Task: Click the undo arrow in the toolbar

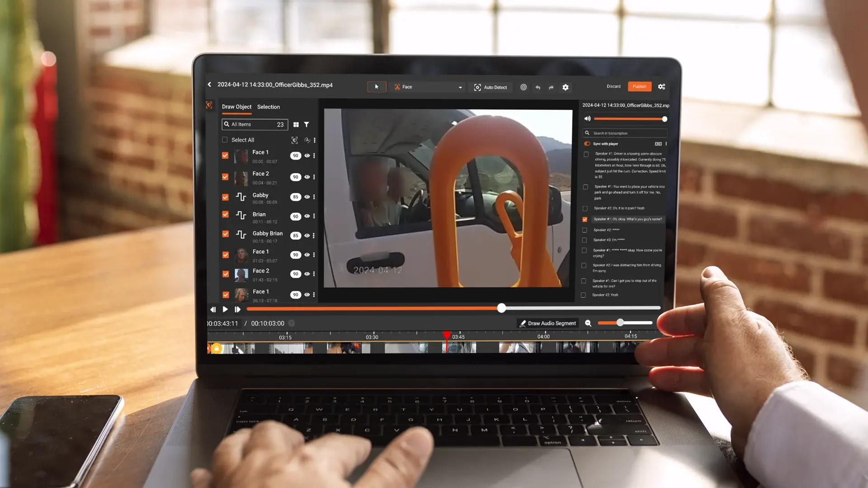Action: (x=538, y=87)
